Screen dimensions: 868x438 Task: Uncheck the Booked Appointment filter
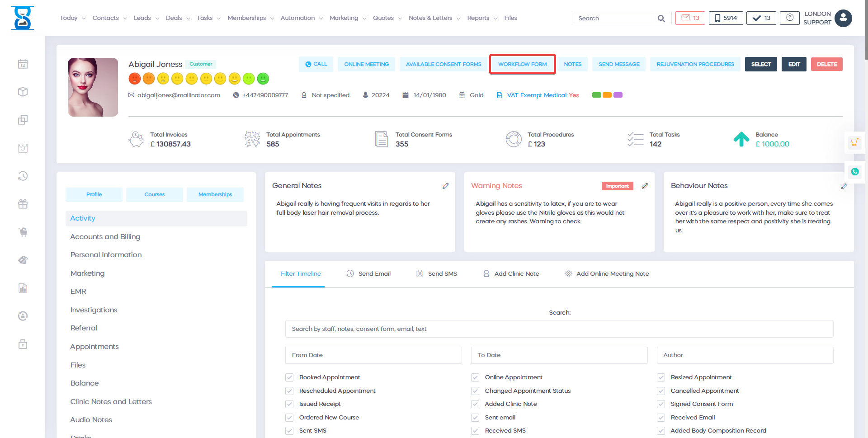[x=289, y=377]
